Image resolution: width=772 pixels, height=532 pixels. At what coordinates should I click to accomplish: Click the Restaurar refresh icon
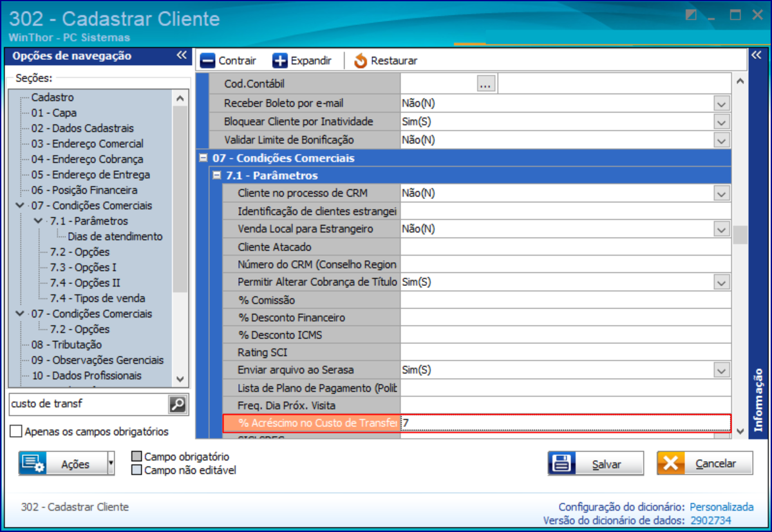click(361, 61)
